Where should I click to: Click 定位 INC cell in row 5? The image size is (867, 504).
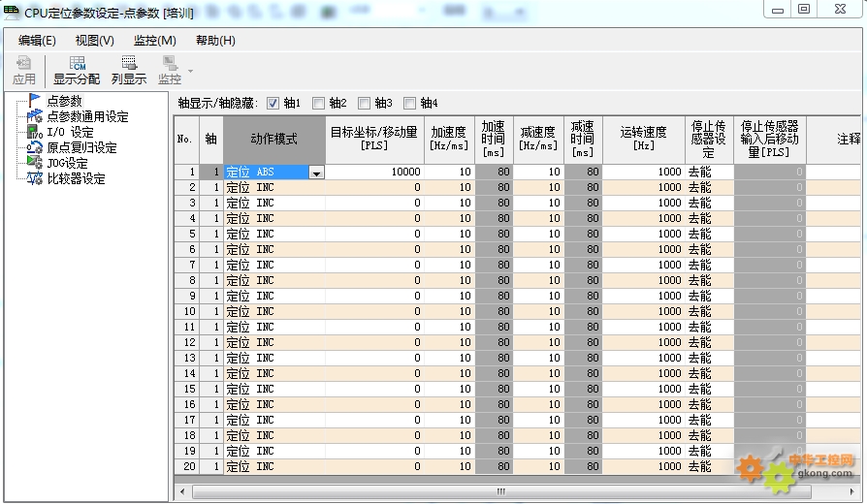point(274,234)
